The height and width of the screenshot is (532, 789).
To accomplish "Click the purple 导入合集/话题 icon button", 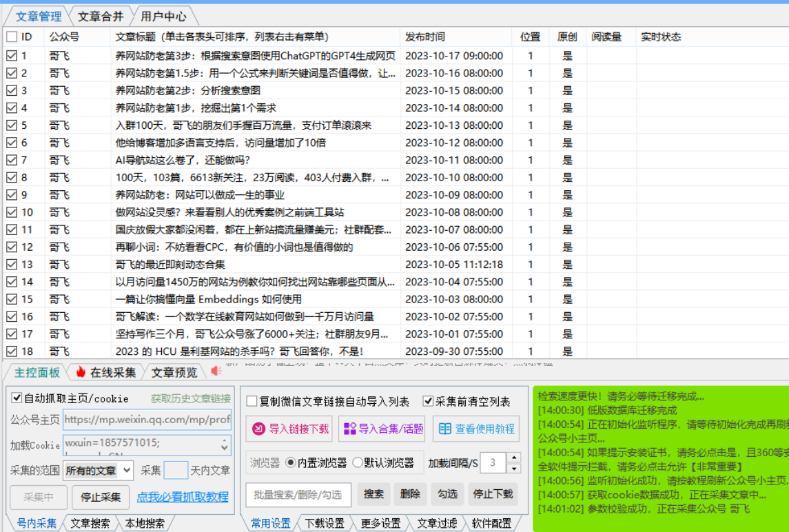I will (x=349, y=429).
